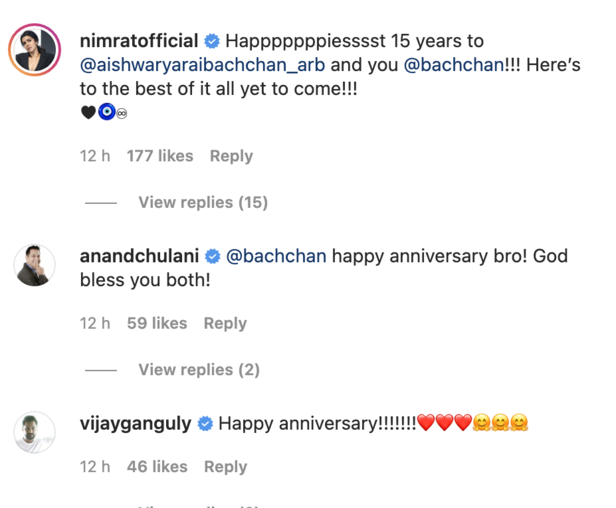Click anandchulani's verified badge icon
Viewport: 616px width, 508px height.
(x=213, y=257)
